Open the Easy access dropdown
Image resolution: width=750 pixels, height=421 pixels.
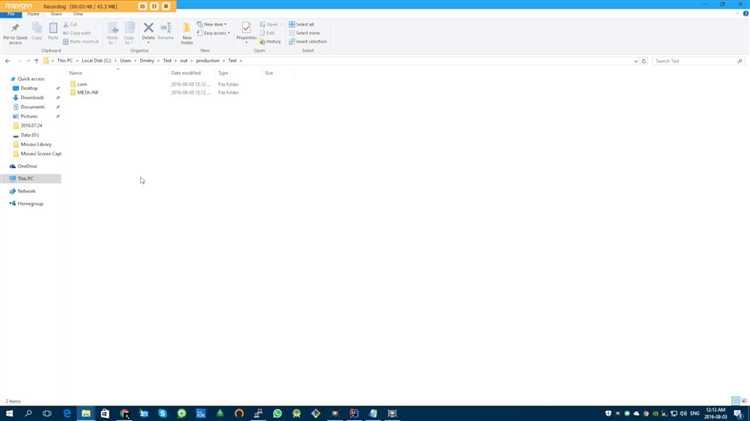[213, 33]
